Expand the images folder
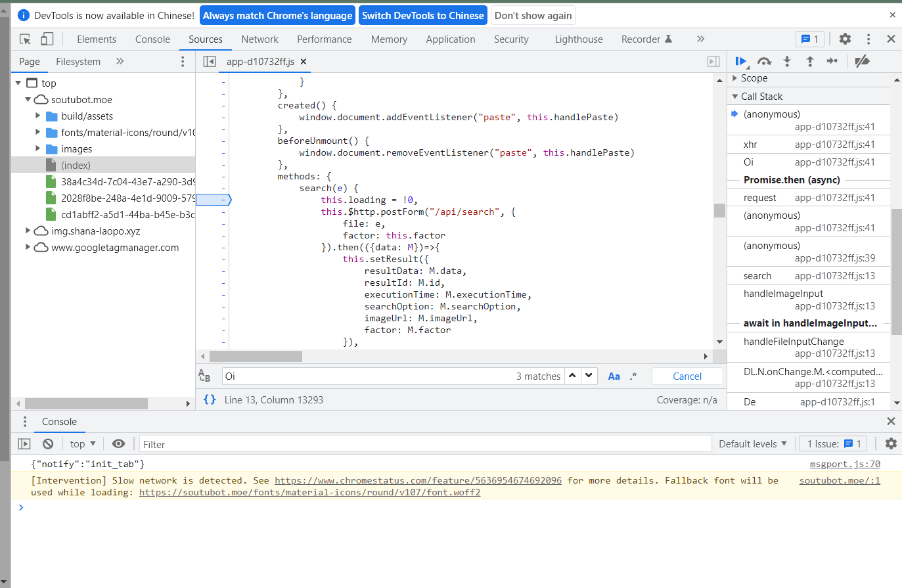Screen dimensions: 902x588 pyautogui.click(x=38, y=149)
